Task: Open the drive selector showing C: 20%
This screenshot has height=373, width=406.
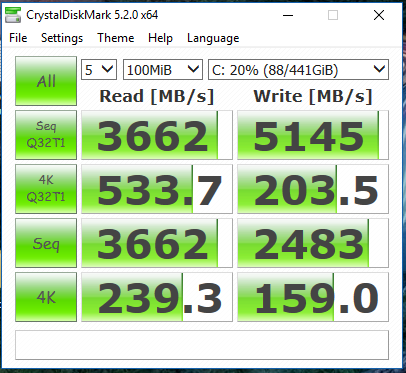Action: tap(298, 70)
